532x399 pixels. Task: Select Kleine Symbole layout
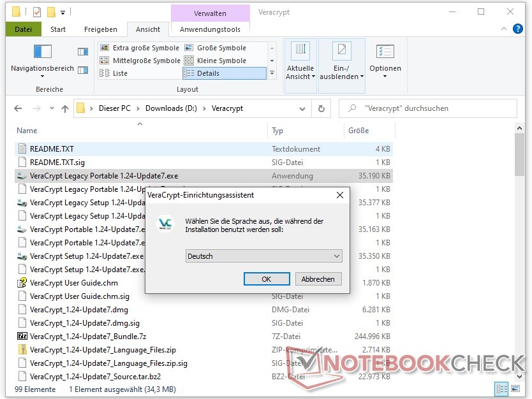tap(216, 61)
